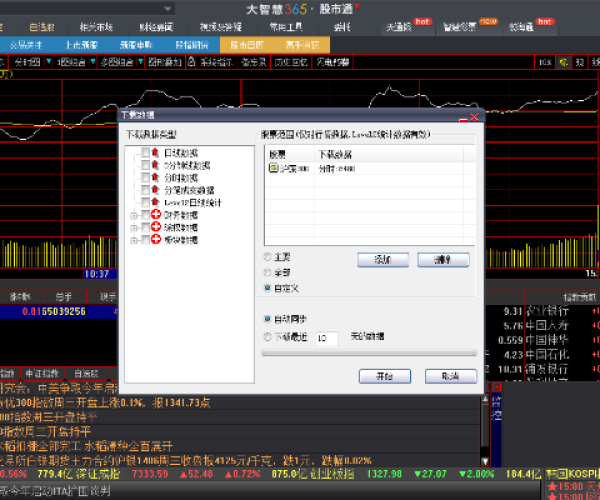Click red plus icon of 财务数据
The width and height of the screenshot is (600, 500).
[156, 214]
